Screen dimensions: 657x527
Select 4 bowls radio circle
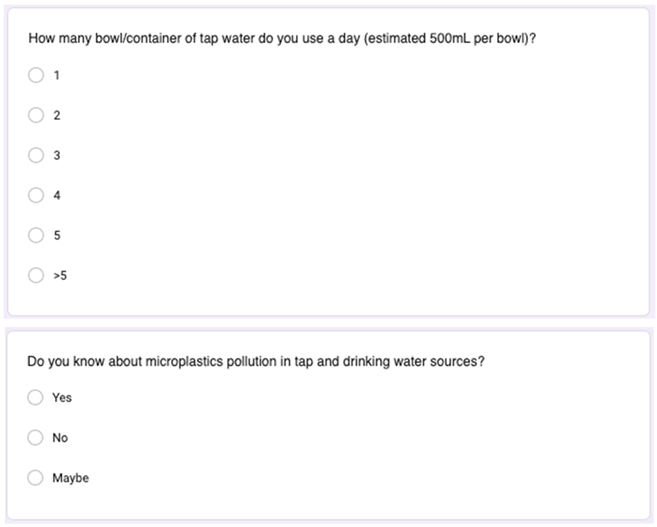coord(37,195)
